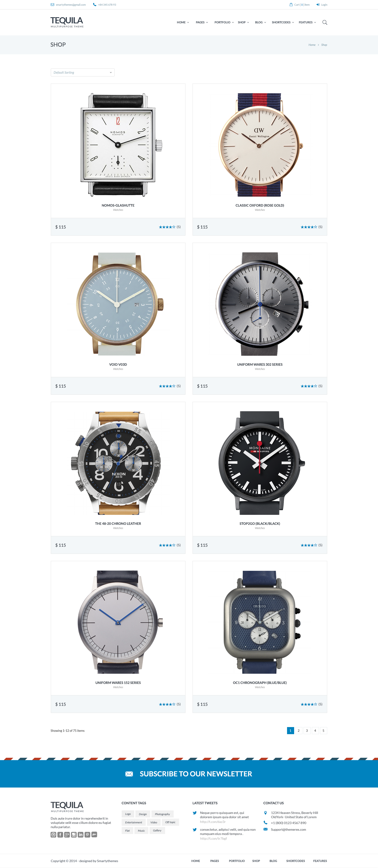
Task: Open the Default Sorting dropdown
Action: 83,72
